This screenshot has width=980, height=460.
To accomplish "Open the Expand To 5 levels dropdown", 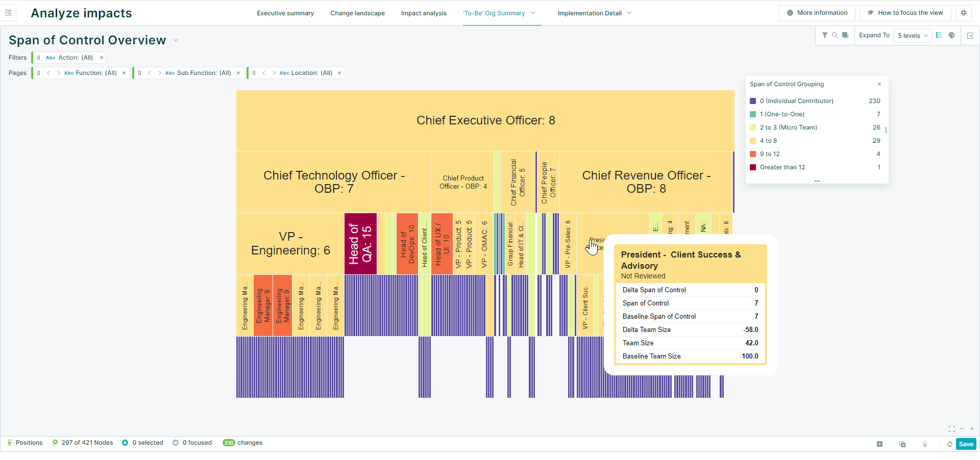I will click(x=913, y=36).
